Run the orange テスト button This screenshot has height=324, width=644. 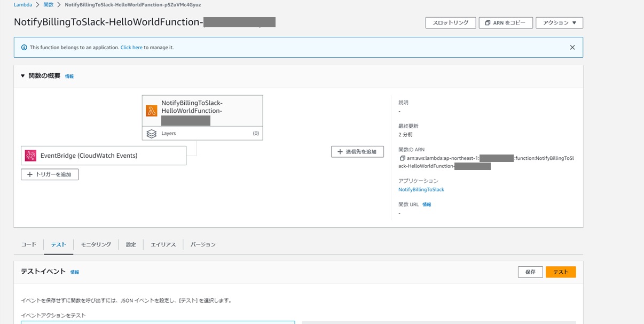561,272
